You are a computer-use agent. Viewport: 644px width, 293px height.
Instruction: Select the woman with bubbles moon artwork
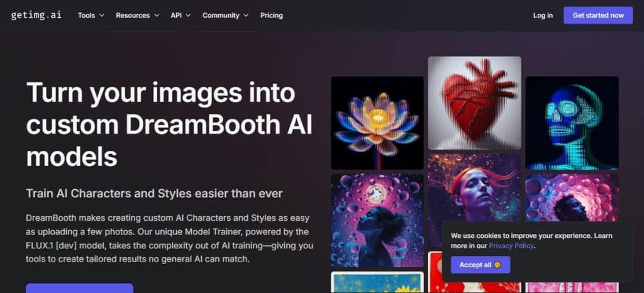(x=377, y=220)
